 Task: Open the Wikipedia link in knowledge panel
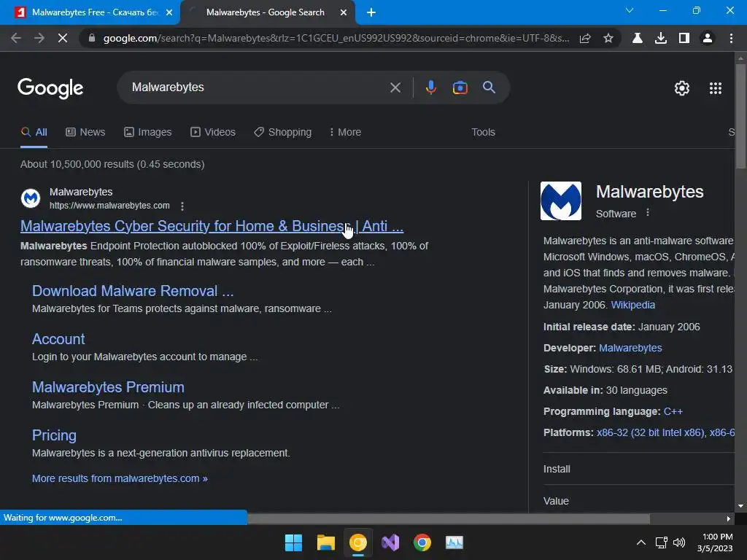[632, 305]
